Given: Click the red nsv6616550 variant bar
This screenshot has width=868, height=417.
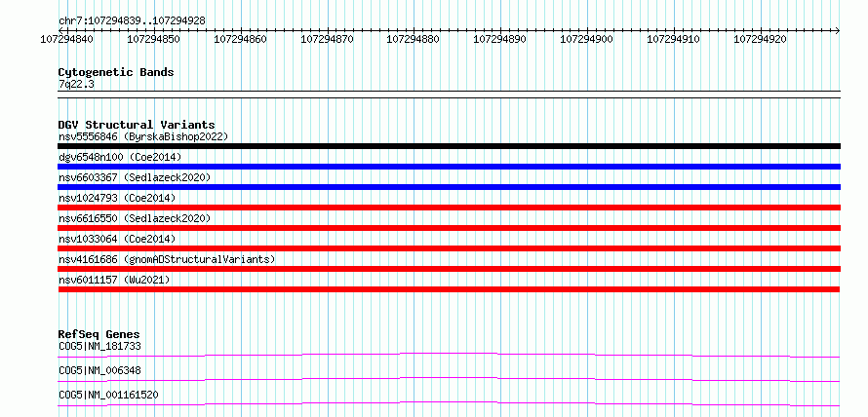Looking at the screenshot, I should click(x=449, y=228).
